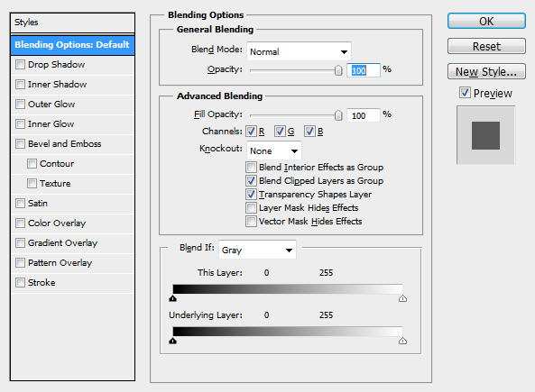Select Stroke in the styles list
The image size is (535, 392).
pos(72,283)
